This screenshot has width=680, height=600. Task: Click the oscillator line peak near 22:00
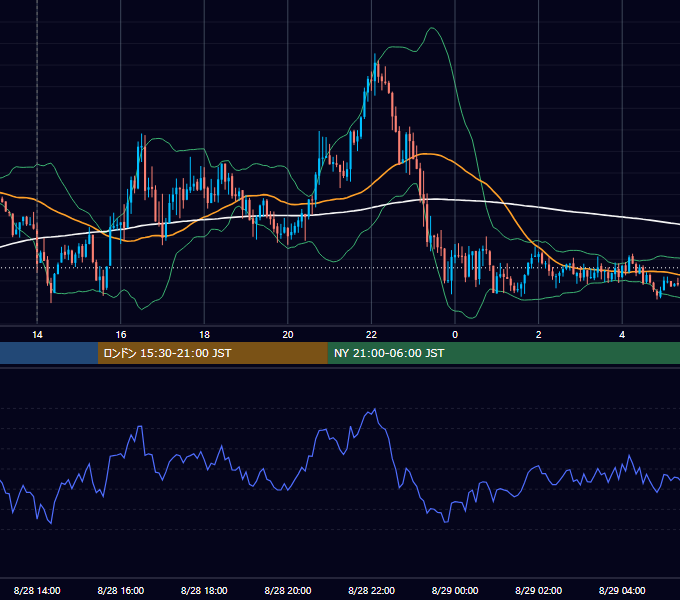coord(375,409)
